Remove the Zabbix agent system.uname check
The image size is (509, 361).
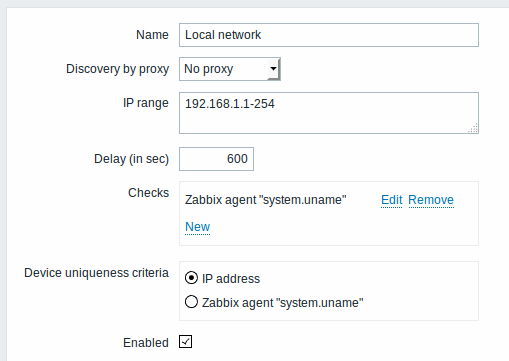click(x=431, y=200)
